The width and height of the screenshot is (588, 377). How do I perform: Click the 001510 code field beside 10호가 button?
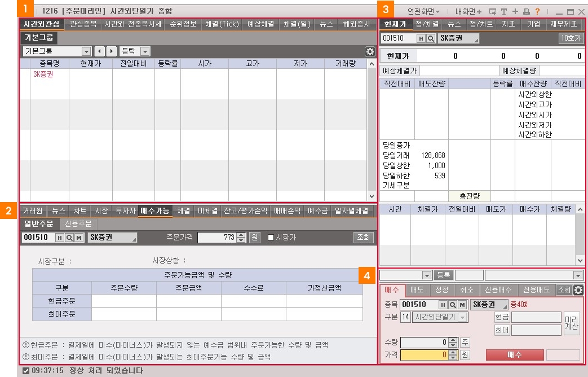tap(399, 38)
